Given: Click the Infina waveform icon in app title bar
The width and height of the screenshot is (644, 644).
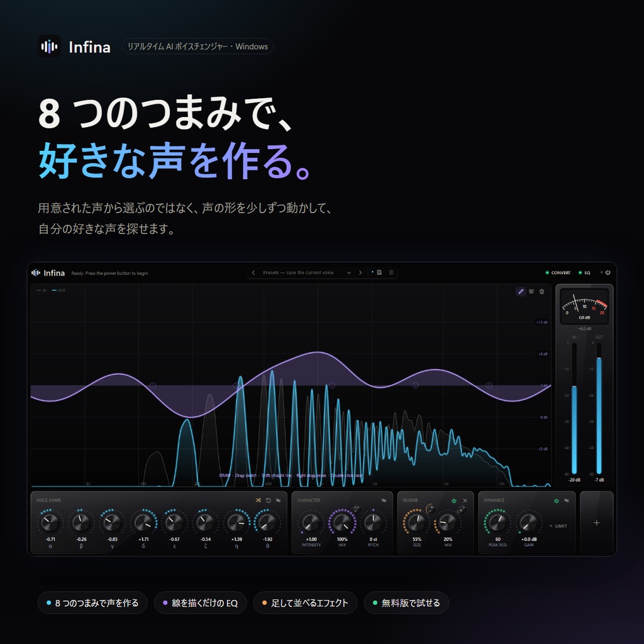Looking at the screenshot, I should click(36, 273).
